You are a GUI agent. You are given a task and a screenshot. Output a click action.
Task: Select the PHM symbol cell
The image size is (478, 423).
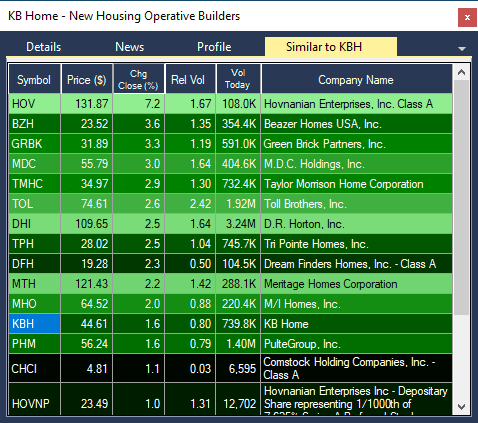pyautogui.click(x=34, y=344)
